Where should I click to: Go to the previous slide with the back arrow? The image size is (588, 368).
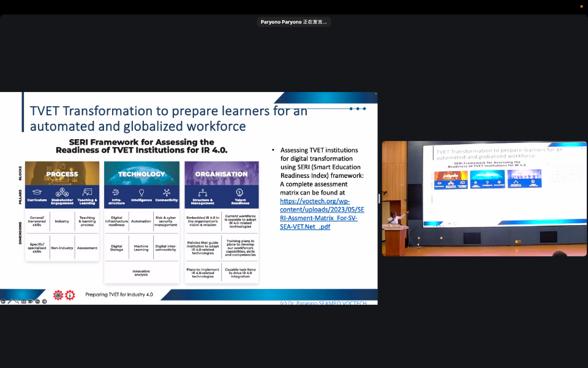tap(3, 301)
